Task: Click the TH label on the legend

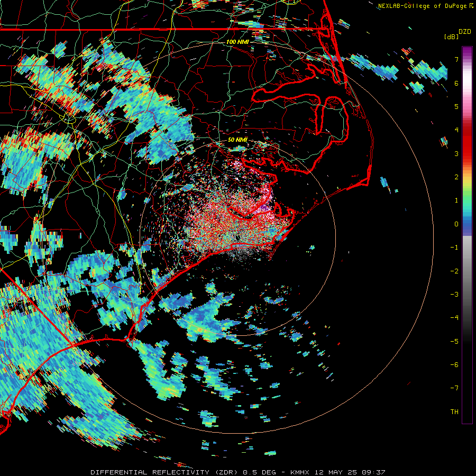Action: pyautogui.click(x=454, y=412)
